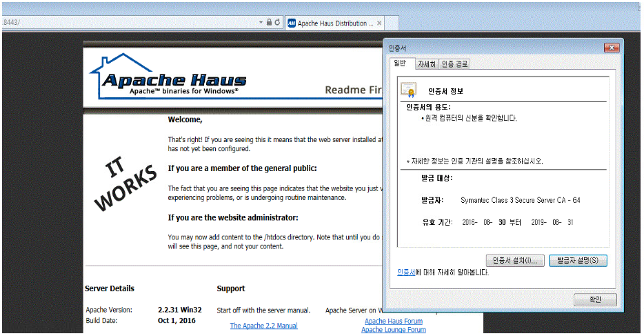Click the 인증서 설치(I)... button
Viewport: 644px width, 336px height.
[x=515, y=261]
